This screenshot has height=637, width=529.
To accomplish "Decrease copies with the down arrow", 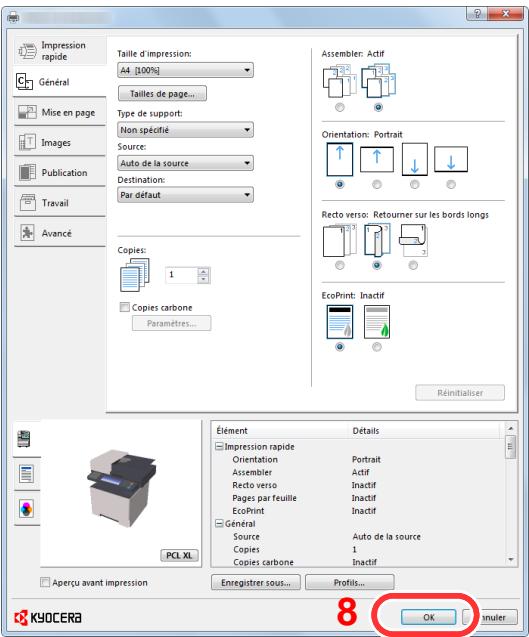I will 204,279.
